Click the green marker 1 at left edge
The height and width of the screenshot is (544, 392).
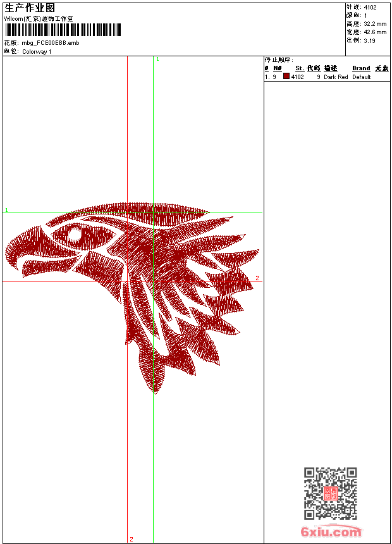pyautogui.click(x=6, y=210)
